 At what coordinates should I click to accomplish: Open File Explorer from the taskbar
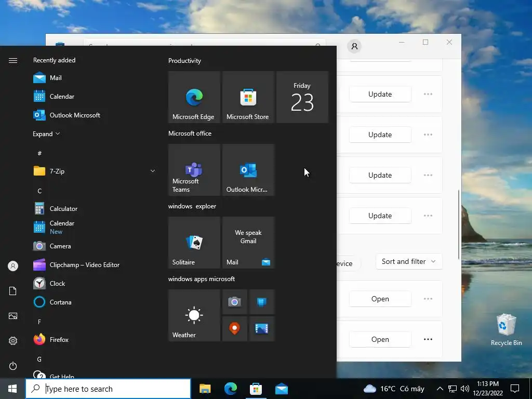[x=205, y=389]
